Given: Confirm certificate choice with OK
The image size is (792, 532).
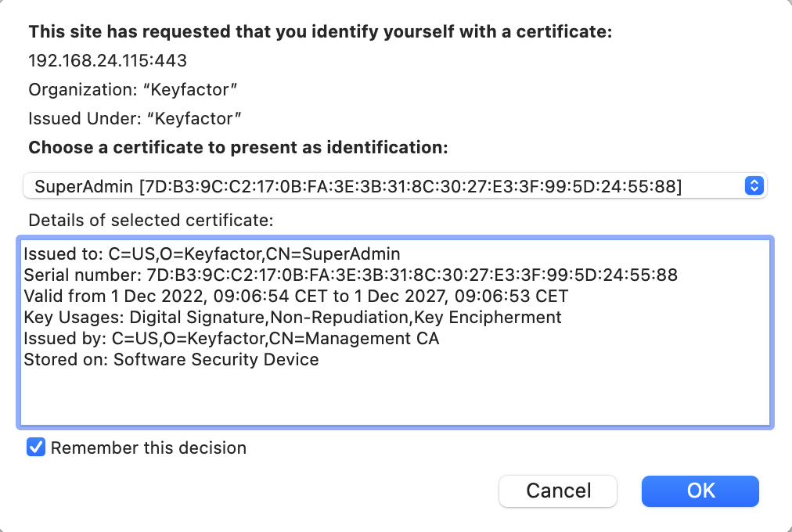Looking at the screenshot, I should coord(700,491).
